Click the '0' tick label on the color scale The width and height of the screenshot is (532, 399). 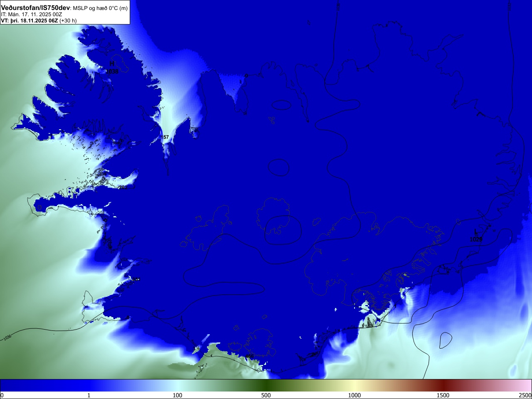(2, 395)
